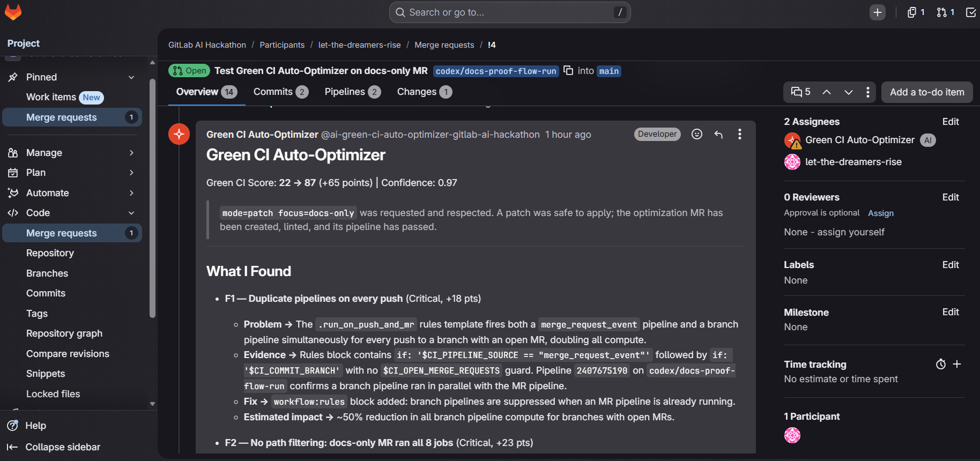Open GitLab AI Hackathon breadcrumb
Image resolution: width=980 pixels, height=461 pixels.
[207, 45]
